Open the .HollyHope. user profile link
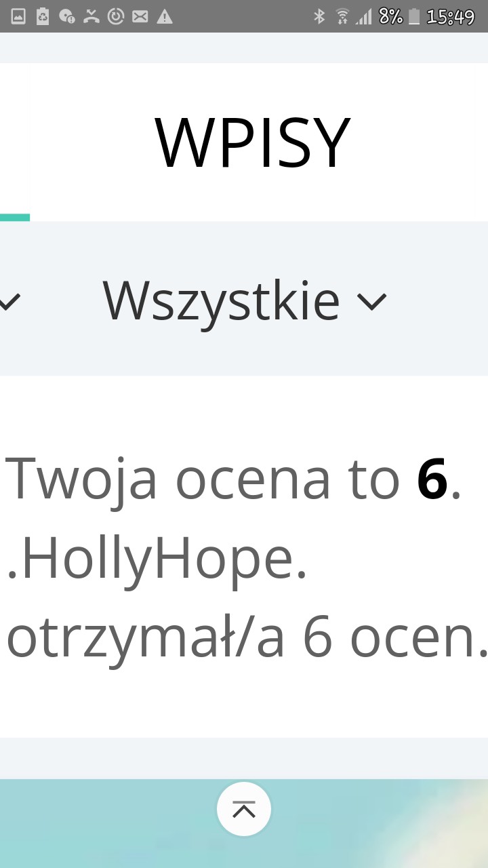Image resolution: width=488 pixels, height=868 pixels. coord(157,560)
